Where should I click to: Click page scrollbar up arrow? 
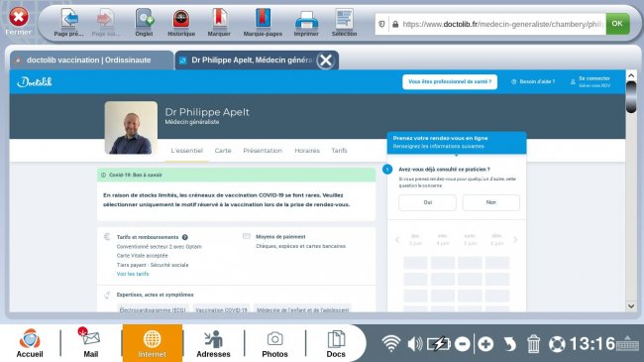coord(631,75)
